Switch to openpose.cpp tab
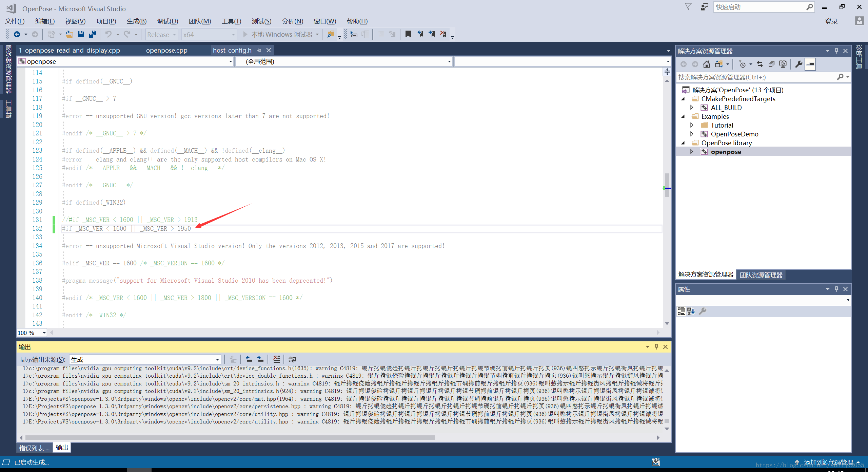868x472 pixels. [x=166, y=50]
